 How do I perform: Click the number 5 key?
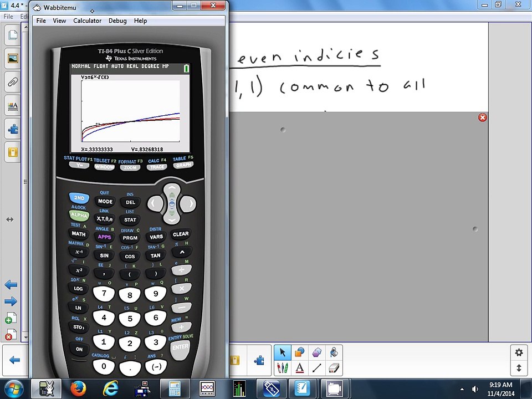click(x=130, y=319)
